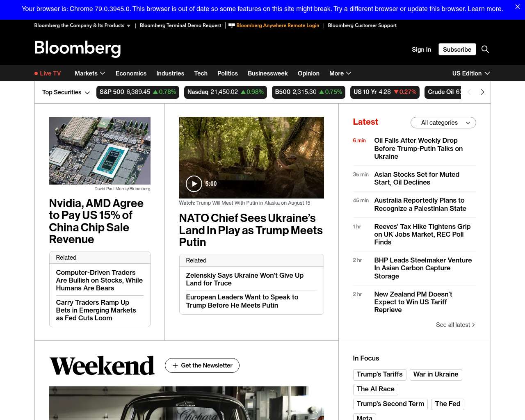This screenshot has height=420, width=525.
Task: Open Zelenskiy Says Ukraine Won't Give Up
Action: click(x=244, y=279)
